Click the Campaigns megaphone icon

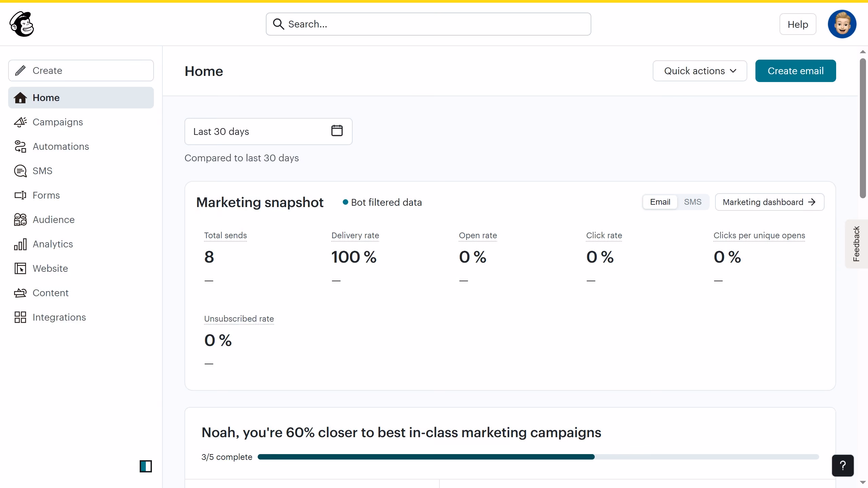click(20, 122)
